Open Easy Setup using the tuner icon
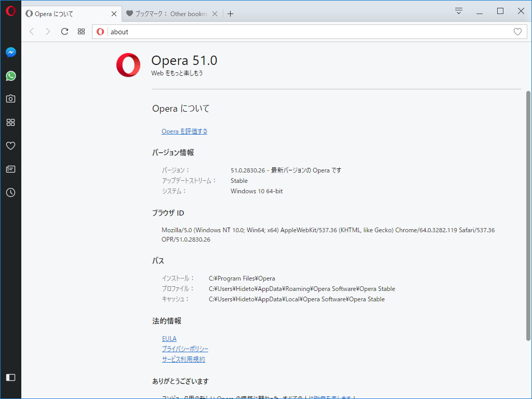 [458, 10]
